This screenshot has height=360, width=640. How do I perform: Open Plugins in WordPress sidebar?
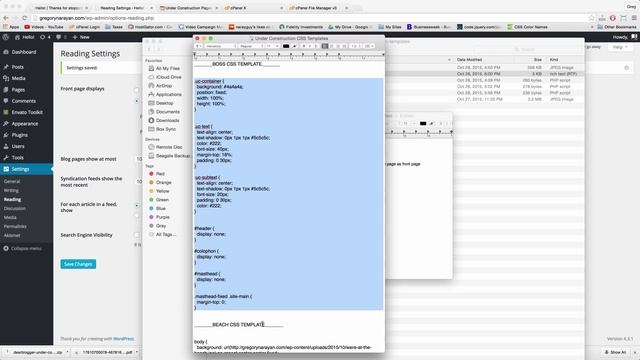point(20,135)
